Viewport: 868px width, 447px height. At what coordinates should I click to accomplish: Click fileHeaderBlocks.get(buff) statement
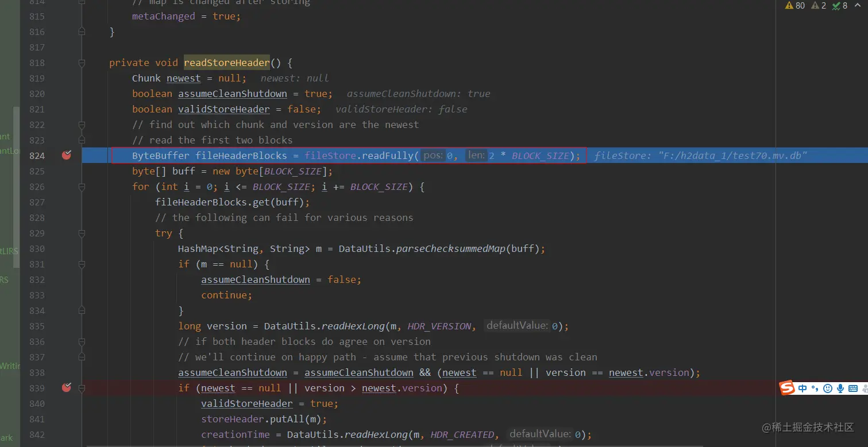pos(233,202)
